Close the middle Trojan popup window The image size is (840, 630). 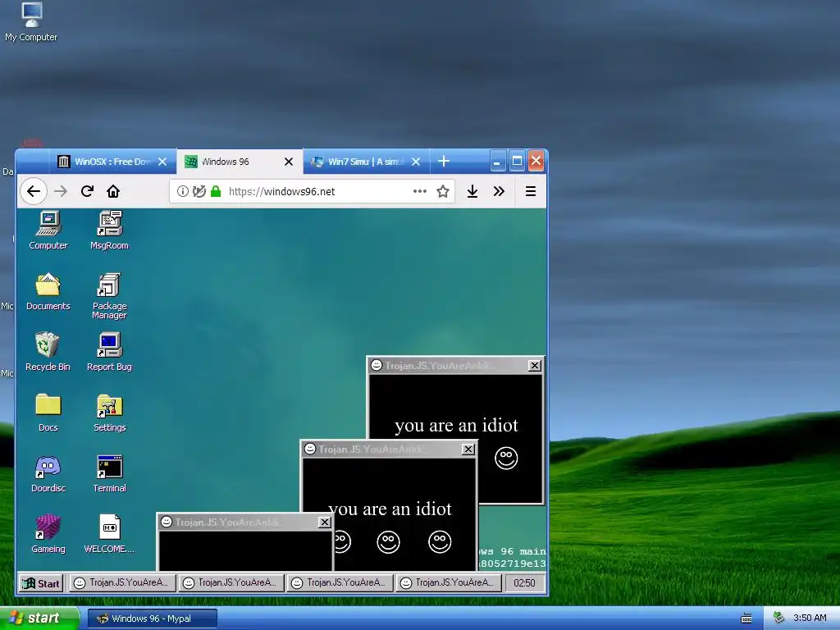click(x=468, y=449)
